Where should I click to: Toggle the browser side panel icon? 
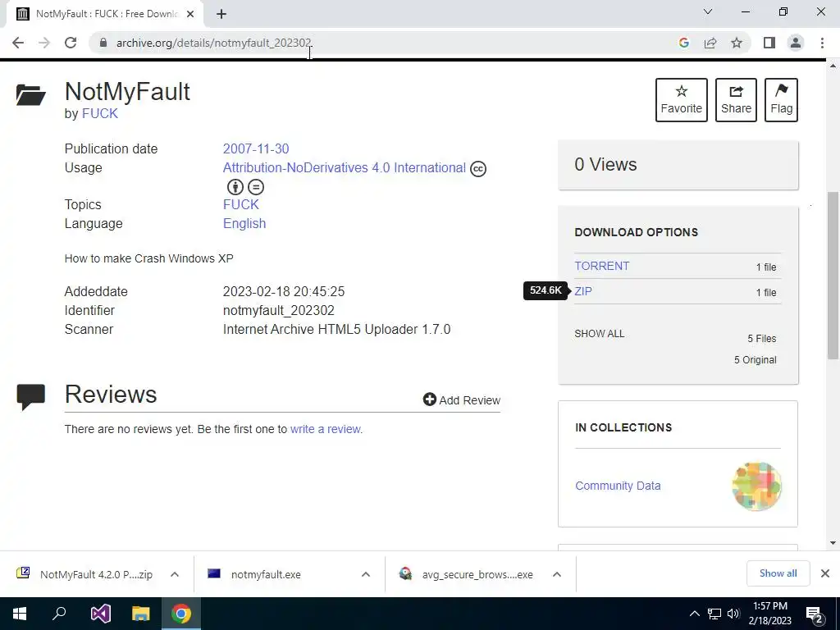click(769, 43)
